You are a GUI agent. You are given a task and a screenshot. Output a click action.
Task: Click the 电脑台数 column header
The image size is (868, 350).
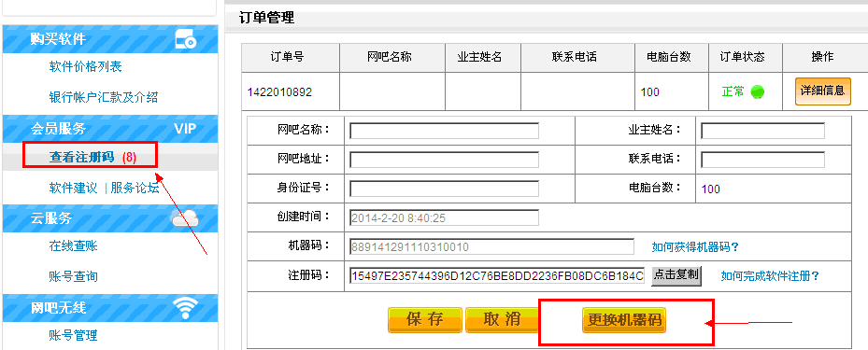[669, 57]
